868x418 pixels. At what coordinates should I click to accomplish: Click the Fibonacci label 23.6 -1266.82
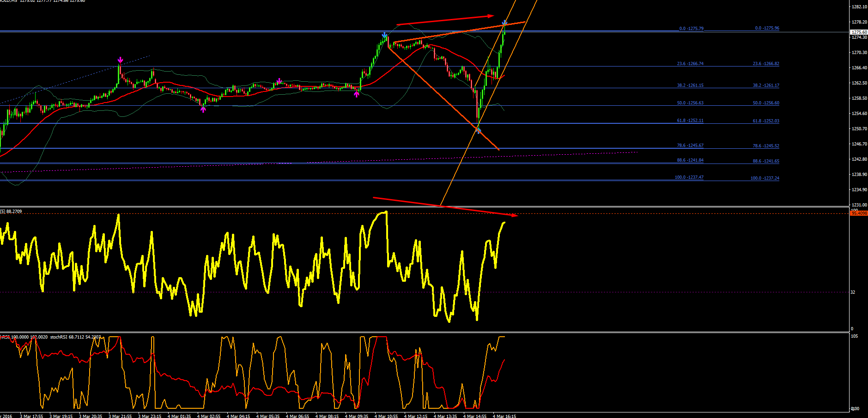pyautogui.click(x=766, y=64)
